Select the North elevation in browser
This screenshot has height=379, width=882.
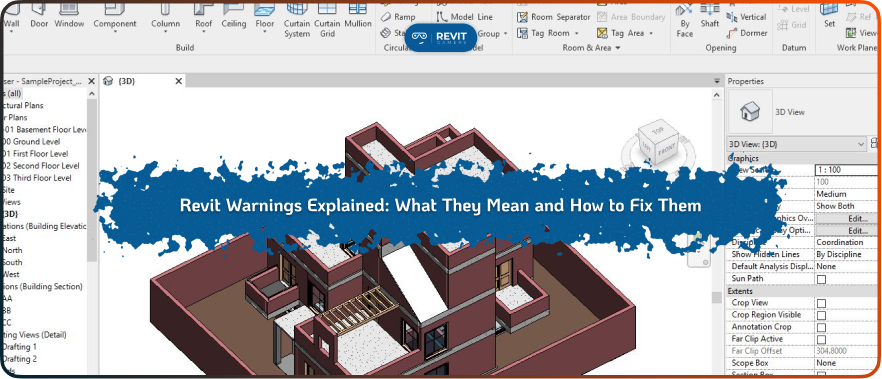[11, 250]
